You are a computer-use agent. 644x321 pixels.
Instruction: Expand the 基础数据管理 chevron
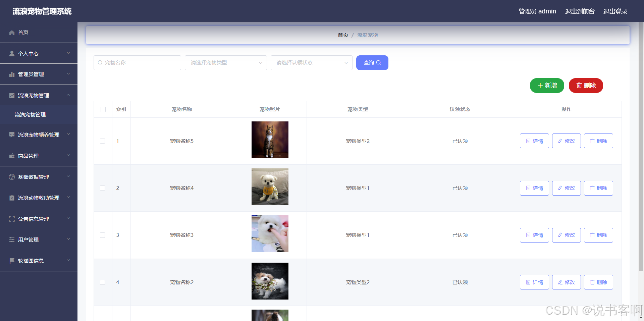click(68, 176)
